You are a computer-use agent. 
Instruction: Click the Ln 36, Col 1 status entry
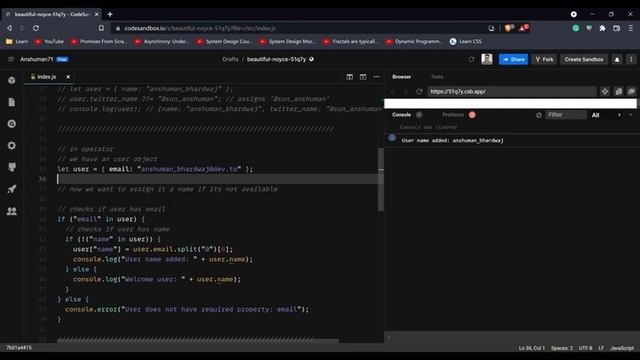[x=531, y=348]
